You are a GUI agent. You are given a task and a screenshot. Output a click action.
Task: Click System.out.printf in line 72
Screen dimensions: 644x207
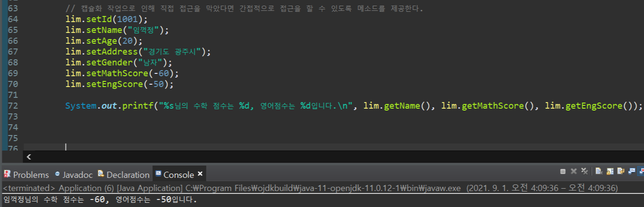click(x=109, y=106)
